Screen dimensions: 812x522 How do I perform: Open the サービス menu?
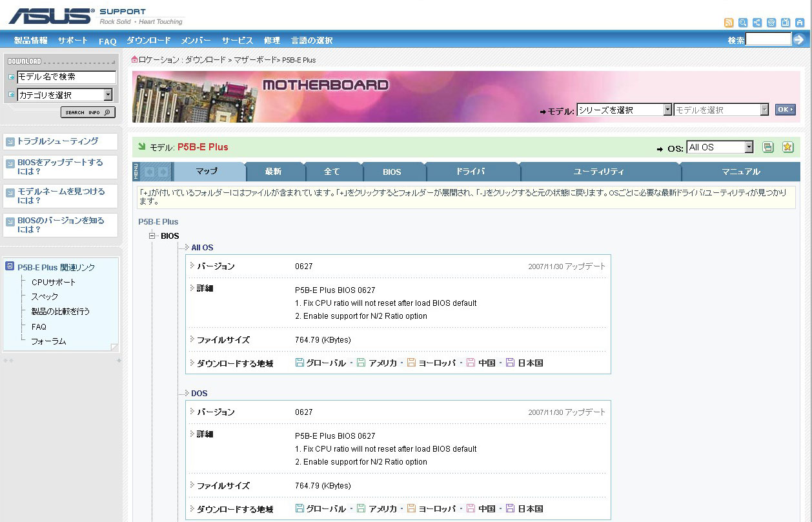click(238, 40)
